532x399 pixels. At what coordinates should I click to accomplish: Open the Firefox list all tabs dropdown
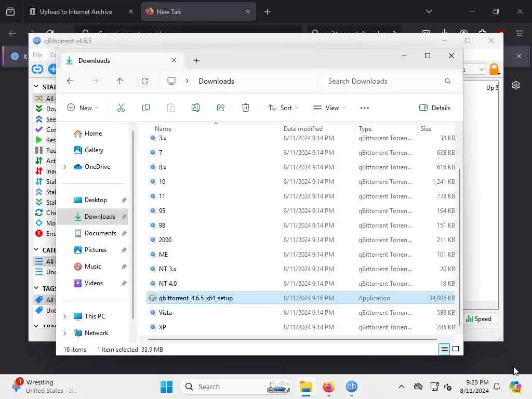click(x=429, y=11)
